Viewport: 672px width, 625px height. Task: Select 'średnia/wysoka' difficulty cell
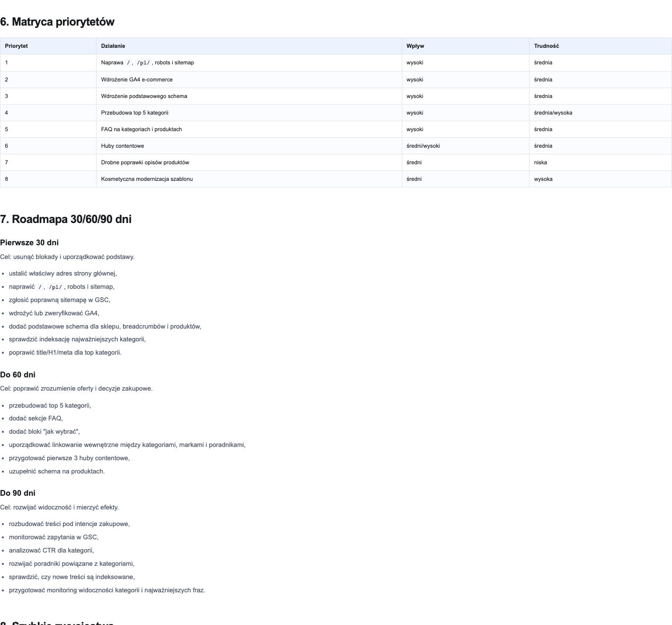[x=601, y=113]
